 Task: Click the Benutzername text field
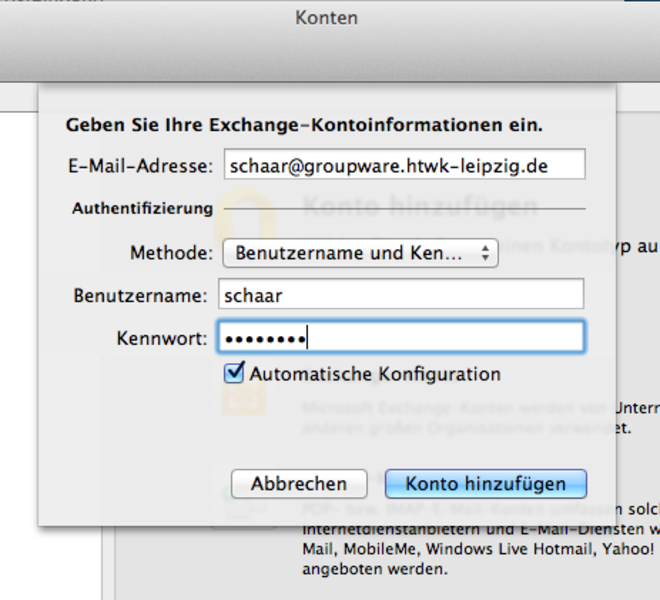click(401, 294)
